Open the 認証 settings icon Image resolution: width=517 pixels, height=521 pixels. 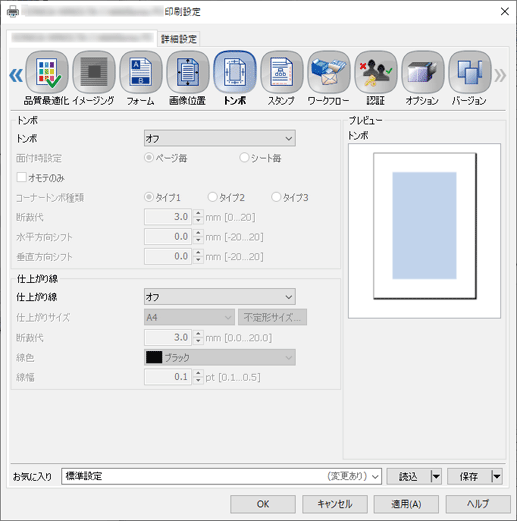point(376,72)
